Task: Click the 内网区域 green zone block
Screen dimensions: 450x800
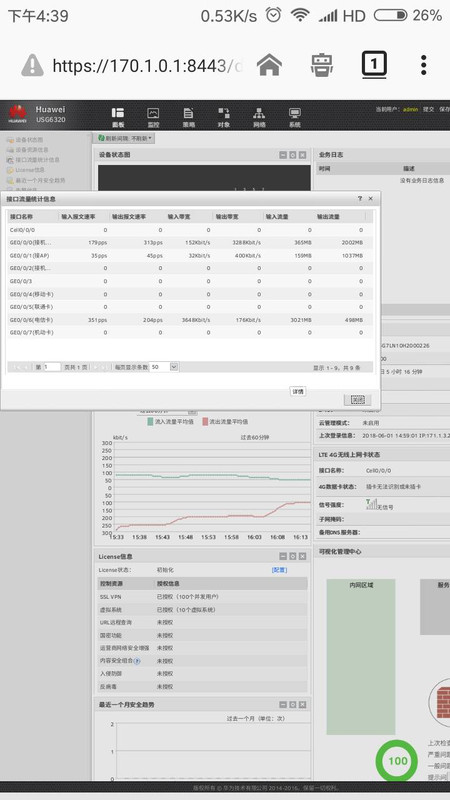Action: (361, 657)
